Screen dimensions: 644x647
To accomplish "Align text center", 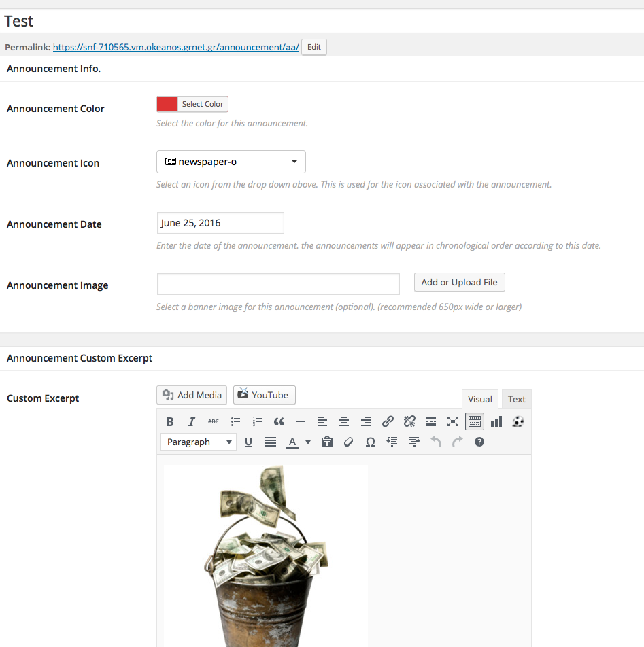I will (x=344, y=421).
